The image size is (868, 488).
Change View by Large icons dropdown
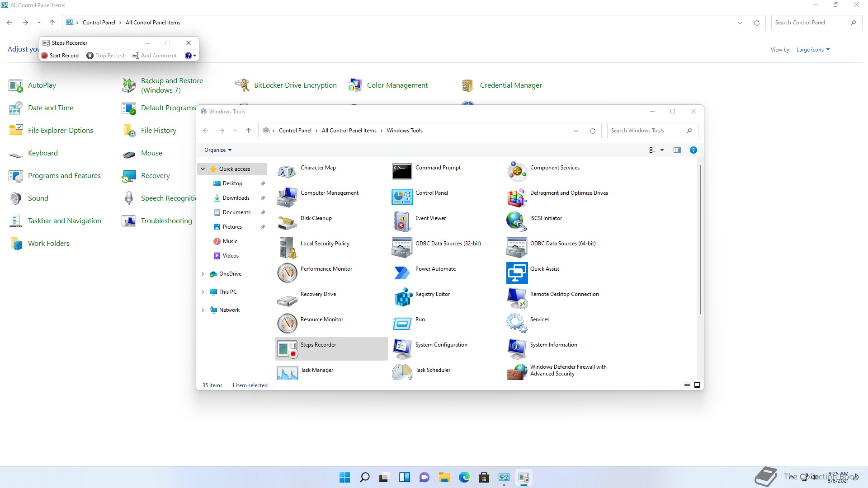813,50
